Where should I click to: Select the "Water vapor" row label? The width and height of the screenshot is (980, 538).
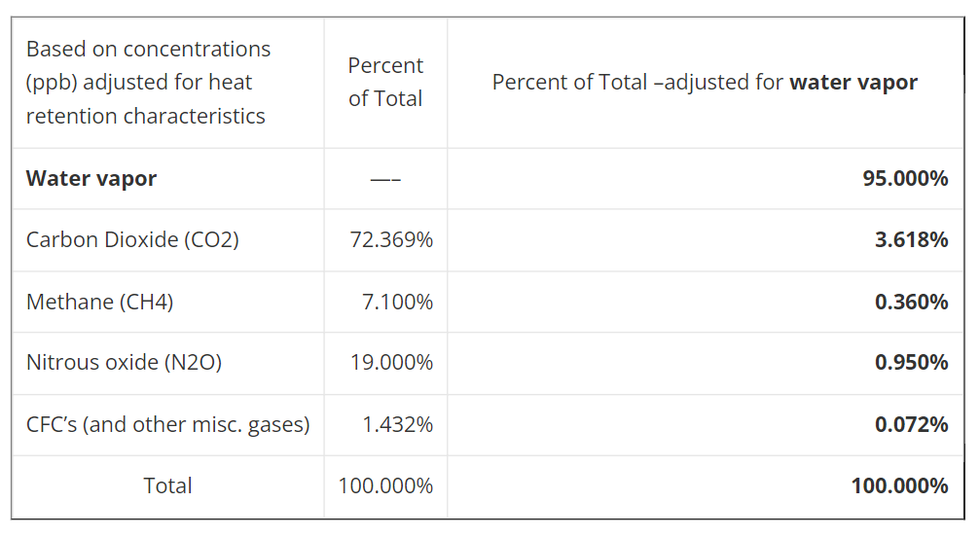(x=91, y=178)
